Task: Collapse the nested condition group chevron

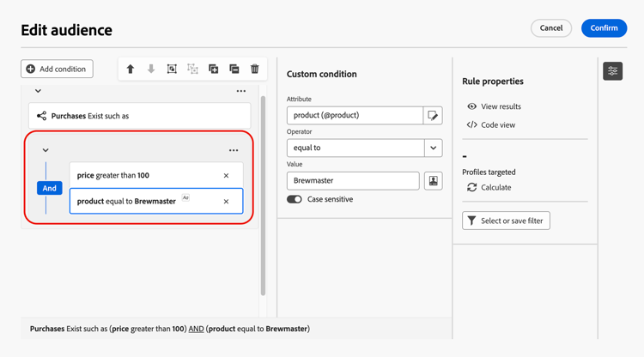Action: pyautogui.click(x=46, y=150)
